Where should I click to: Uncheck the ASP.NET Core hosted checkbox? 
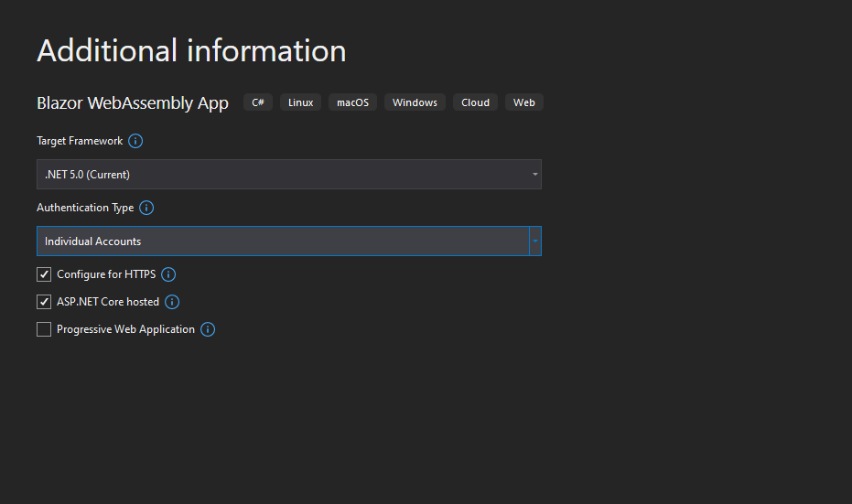pos(44,302)
